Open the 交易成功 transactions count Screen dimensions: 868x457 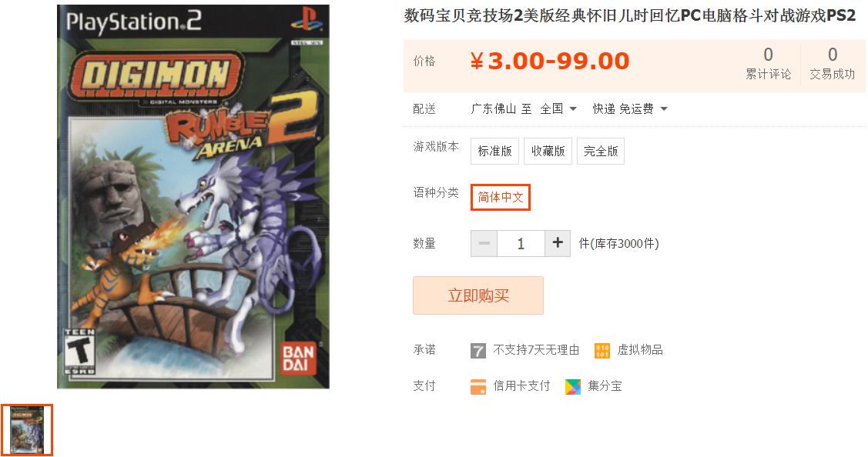point(832,64)
